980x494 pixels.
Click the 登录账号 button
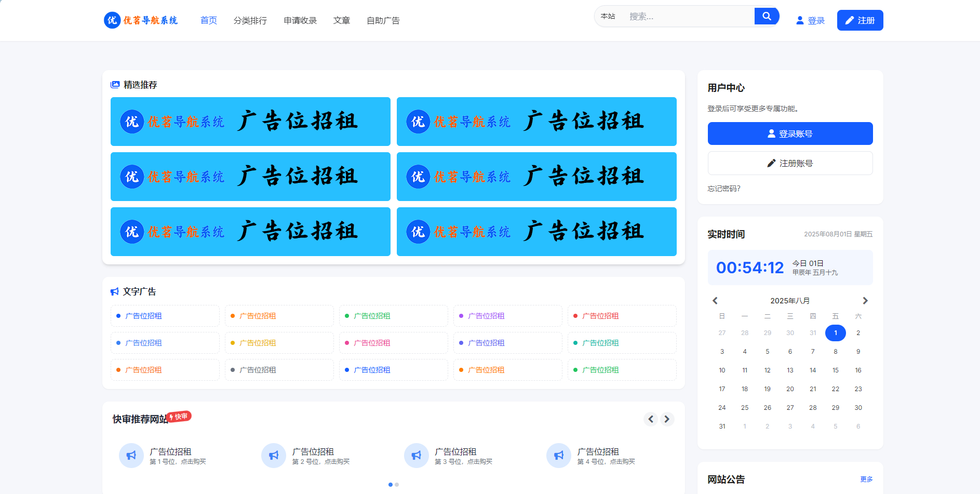point(790,133)
